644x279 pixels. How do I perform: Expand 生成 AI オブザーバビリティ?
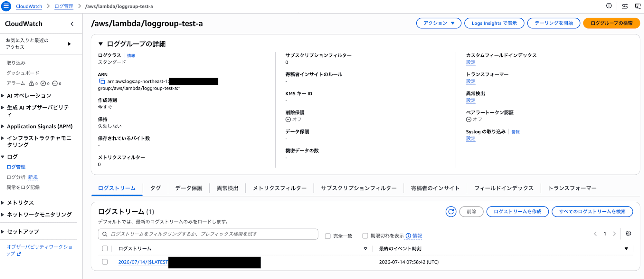(3, 108)
